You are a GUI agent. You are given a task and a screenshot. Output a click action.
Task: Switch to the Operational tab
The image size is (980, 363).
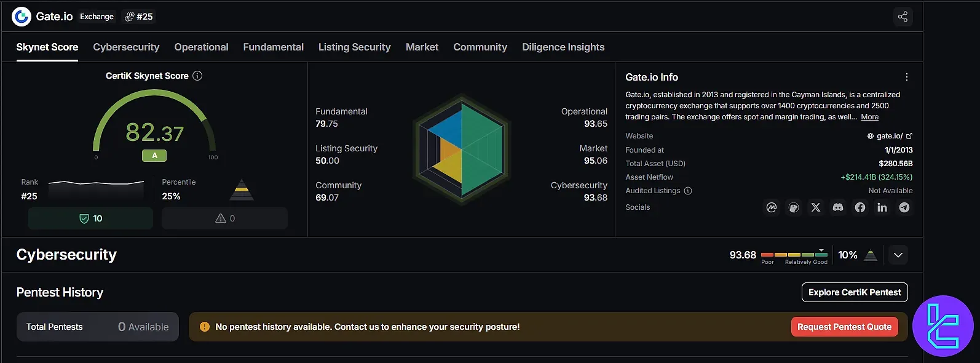pyautogui.click(x=201, y=47)
